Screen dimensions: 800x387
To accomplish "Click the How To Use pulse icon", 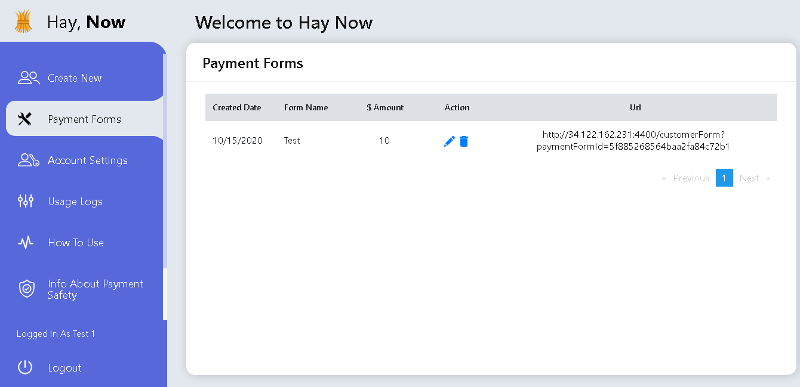I will point(26,243).
